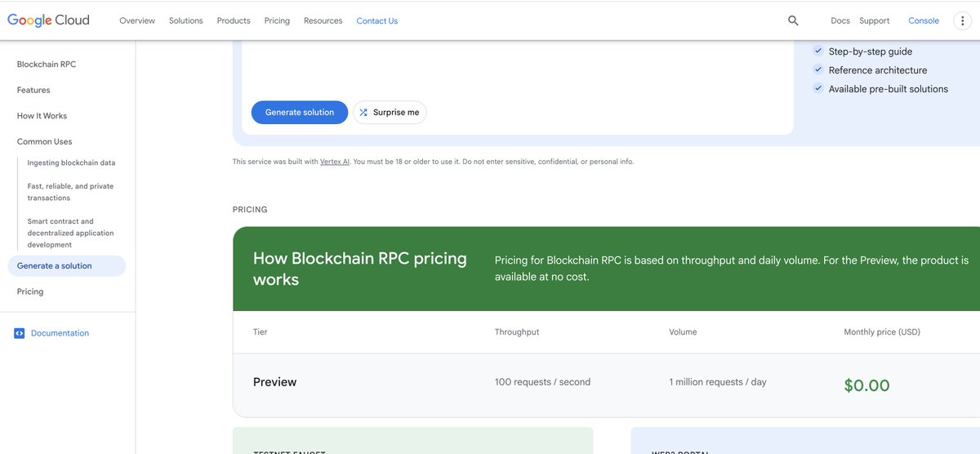Click the Step-by-step guide text

pos(871,51)
